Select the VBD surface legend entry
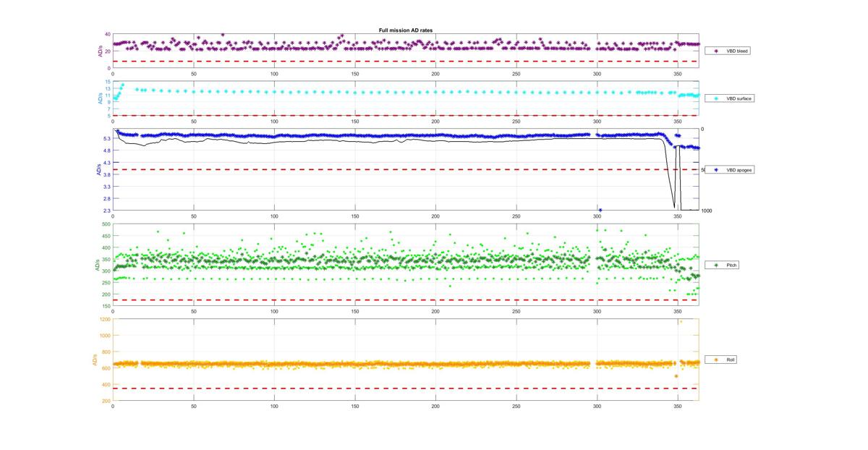868x450 pixels. coord(730,98)
